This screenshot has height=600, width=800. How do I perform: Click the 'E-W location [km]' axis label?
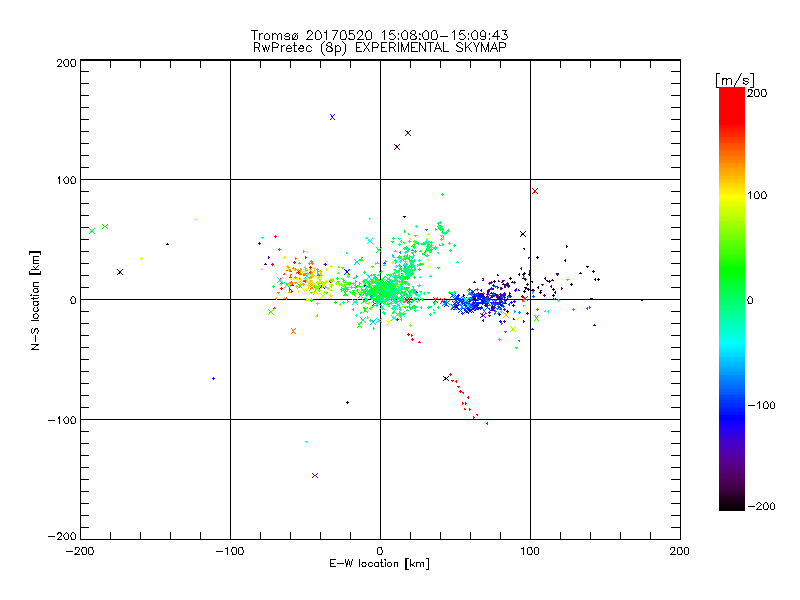[379, 564]
